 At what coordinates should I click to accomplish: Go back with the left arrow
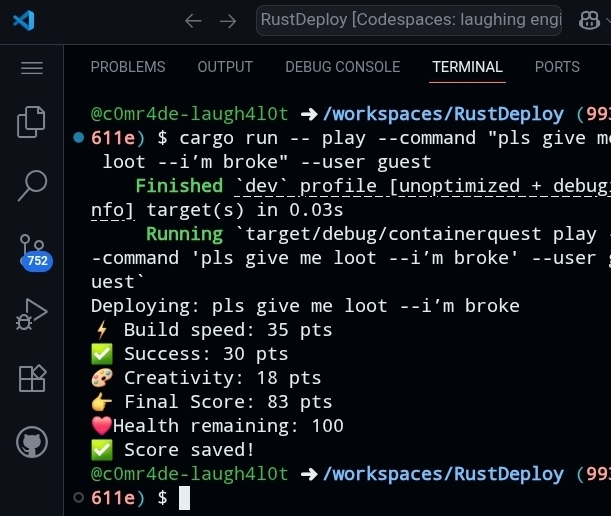[x=193, y=21]
